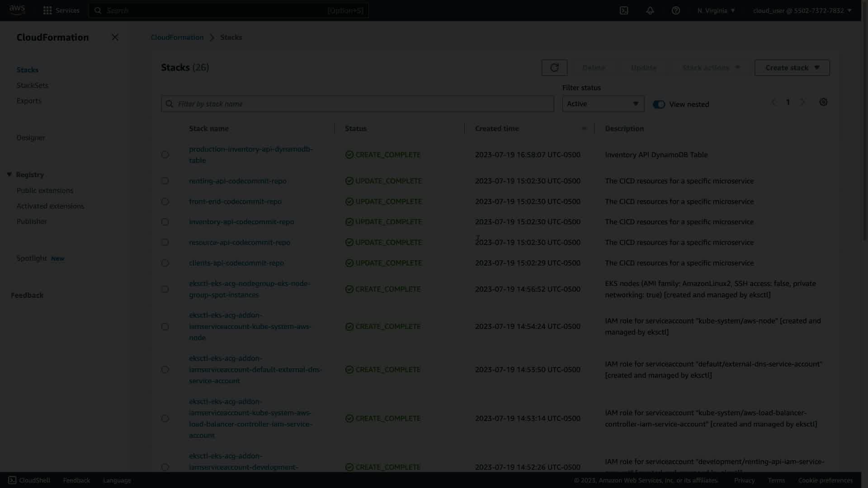
Task: Open CloudShell icon in top bar
Action: [x=624, y=10]
